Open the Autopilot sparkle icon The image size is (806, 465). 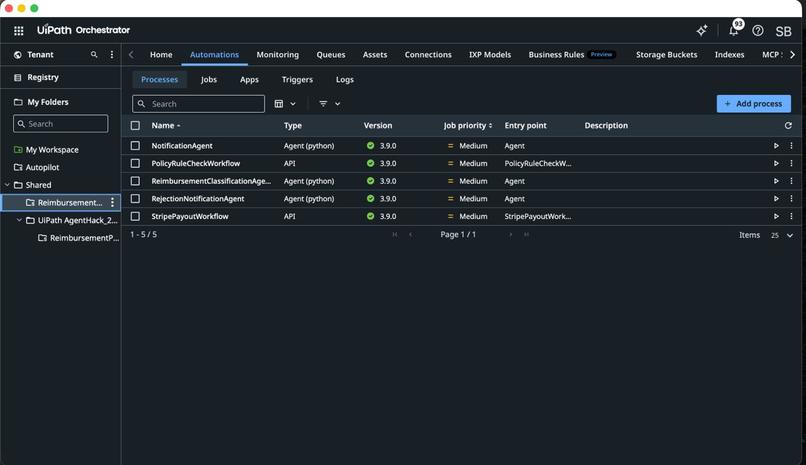(x=702, y=31)
